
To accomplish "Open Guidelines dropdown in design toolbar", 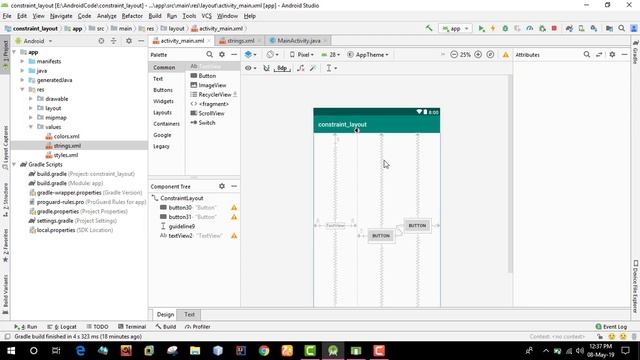I will (331, 68).
